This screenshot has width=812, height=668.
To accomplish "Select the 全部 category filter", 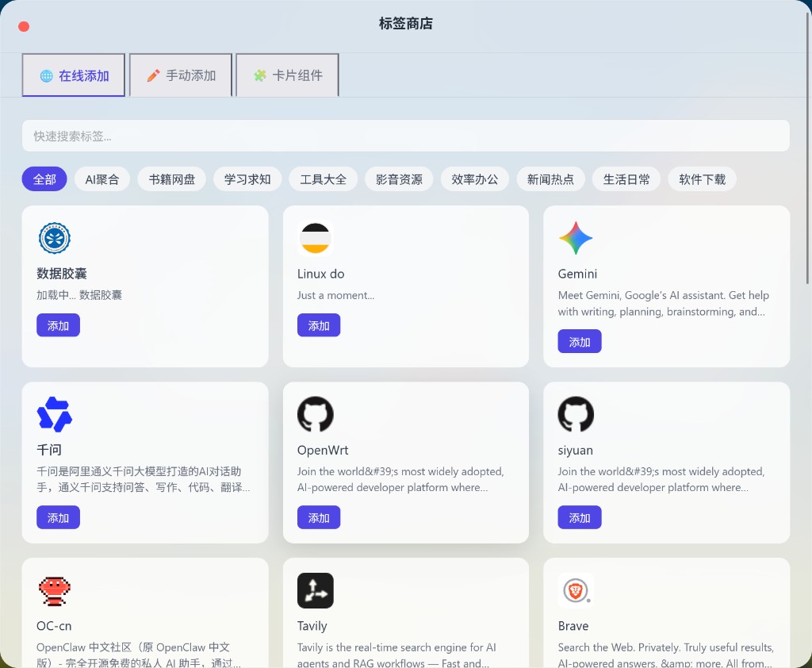I will [44, 179].
